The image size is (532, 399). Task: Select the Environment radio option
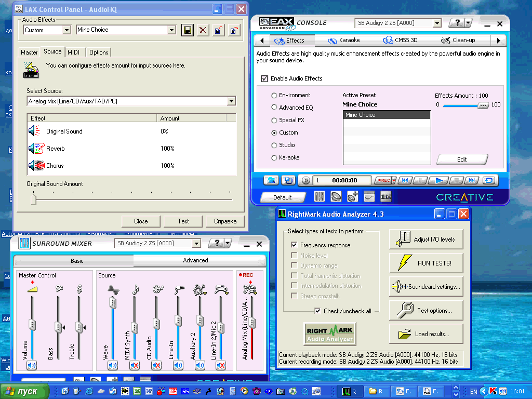pos(274,96)
